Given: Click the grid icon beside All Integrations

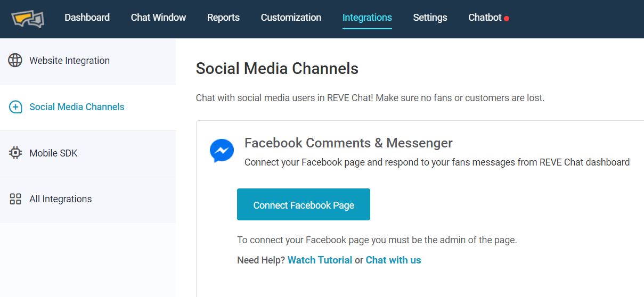Looking at the screenshot, I should [15, 199].
